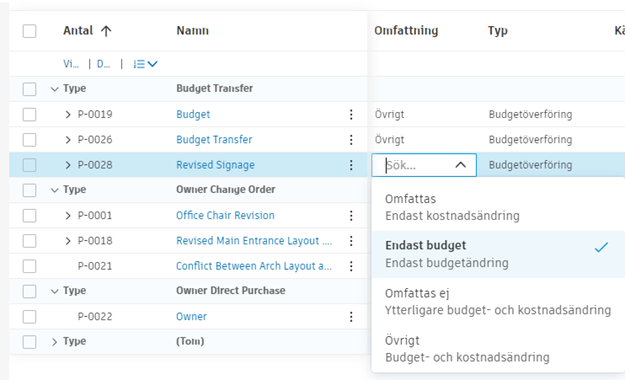Open the three-dot menu for Budget Transfer P-0026
Screen dimensions: 625x380
351,140
